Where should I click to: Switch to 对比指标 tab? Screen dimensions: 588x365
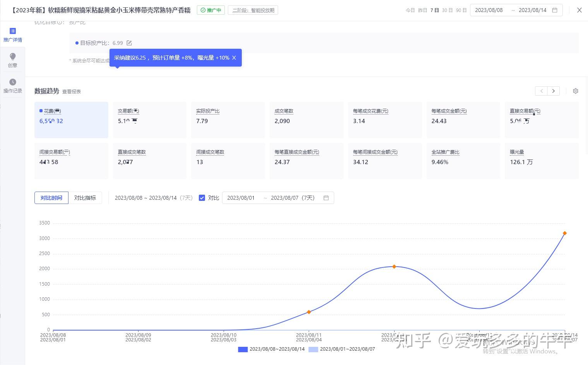coord(85,198)
